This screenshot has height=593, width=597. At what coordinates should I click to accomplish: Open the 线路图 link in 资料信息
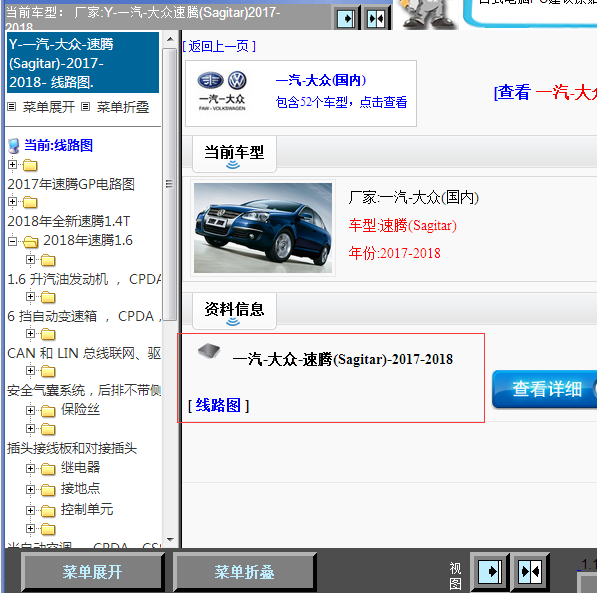pyautogui.click(x=218, y=405)
